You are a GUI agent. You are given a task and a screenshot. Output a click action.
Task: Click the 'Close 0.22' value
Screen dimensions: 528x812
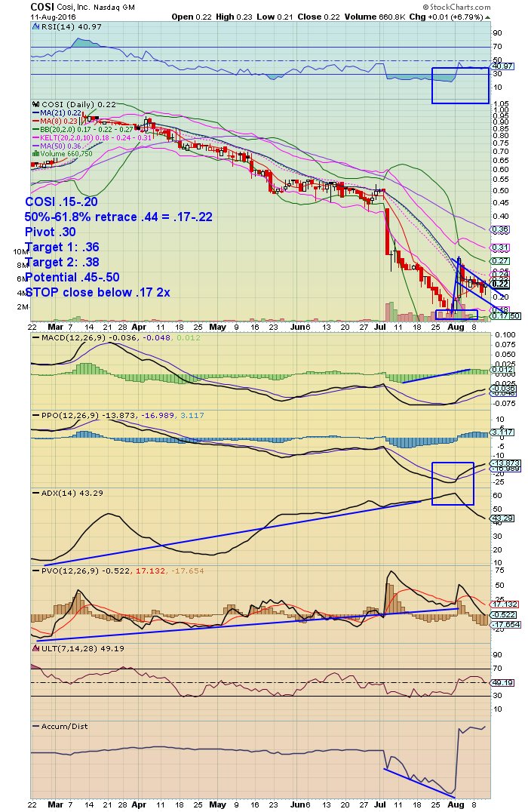[319, 17]
